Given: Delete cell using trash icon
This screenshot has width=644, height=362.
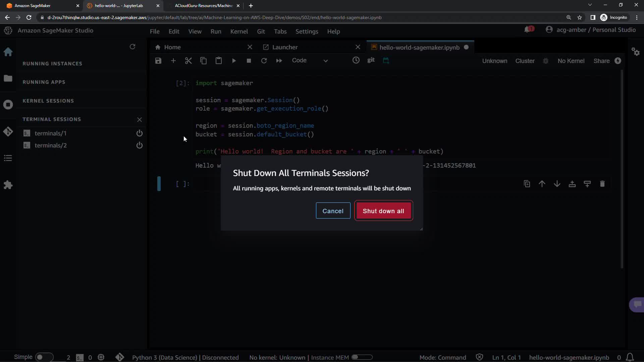Looking at the screenshot, I should [602, 184].
